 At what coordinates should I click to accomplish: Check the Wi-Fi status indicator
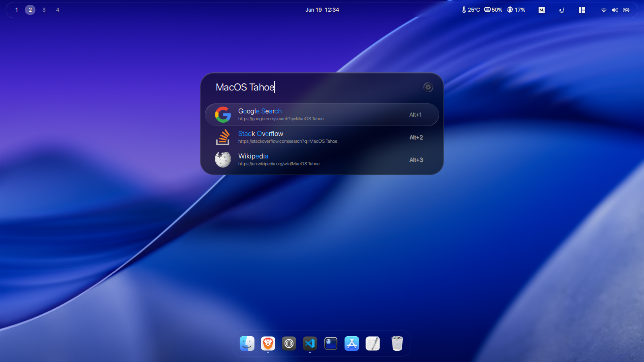click(604, 10)
